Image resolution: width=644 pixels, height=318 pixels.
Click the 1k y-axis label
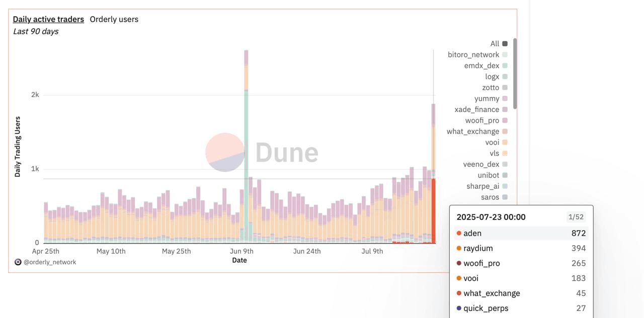point(35,169)
